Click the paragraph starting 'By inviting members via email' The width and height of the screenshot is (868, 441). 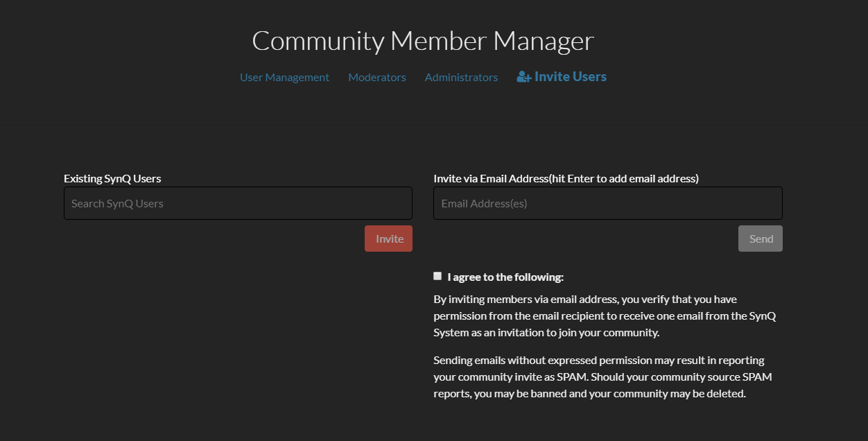(x=605, y=316)
